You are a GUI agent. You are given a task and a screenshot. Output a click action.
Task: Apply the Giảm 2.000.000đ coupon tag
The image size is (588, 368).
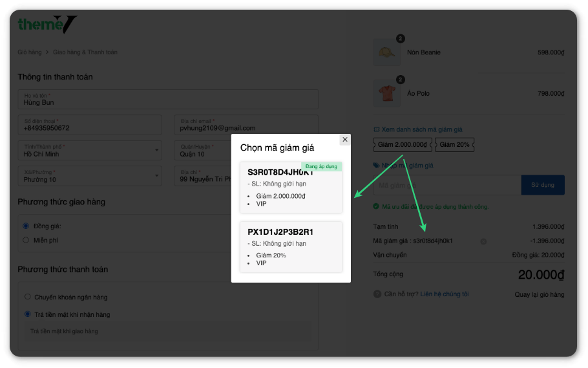point(403,145)
